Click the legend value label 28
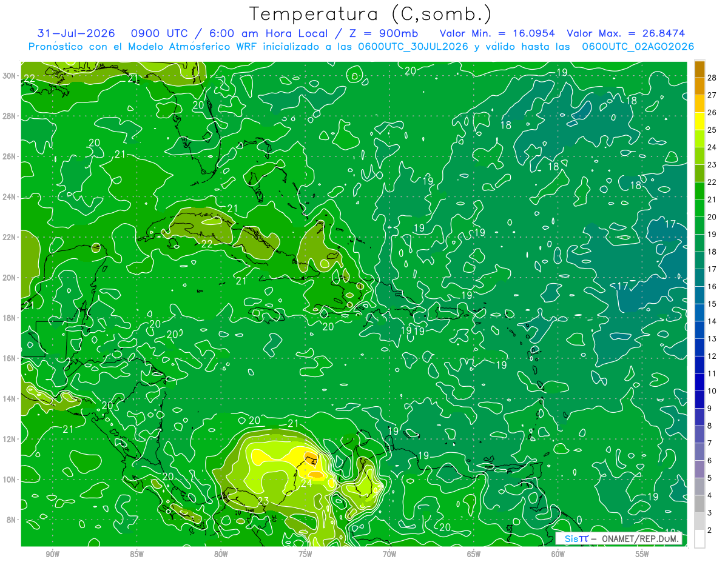The width and height of the screenshot is (728, 562). coord(712,78)
